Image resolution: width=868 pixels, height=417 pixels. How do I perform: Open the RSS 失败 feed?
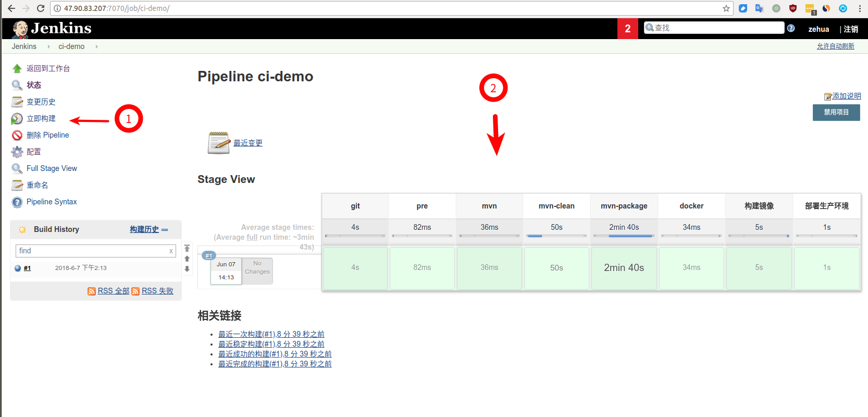coord(157,291)
